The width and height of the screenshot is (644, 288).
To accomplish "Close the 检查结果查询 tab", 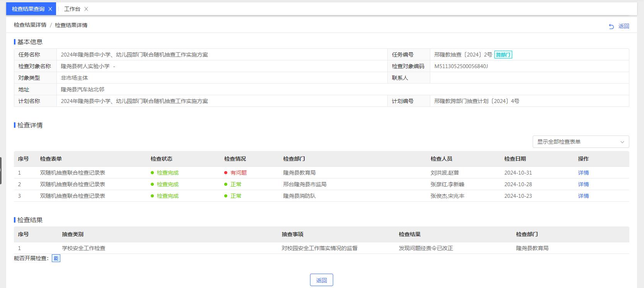I will (x=50, y=9).
